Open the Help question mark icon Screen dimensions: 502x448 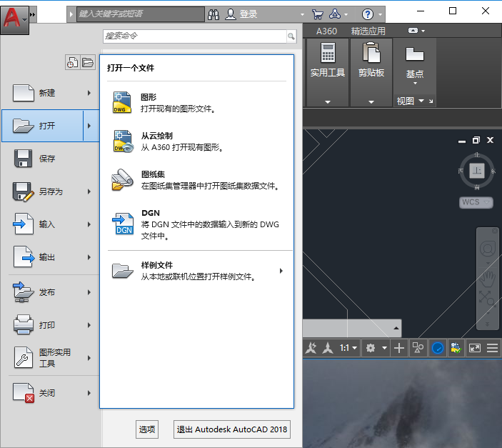[x=368, y=14]
